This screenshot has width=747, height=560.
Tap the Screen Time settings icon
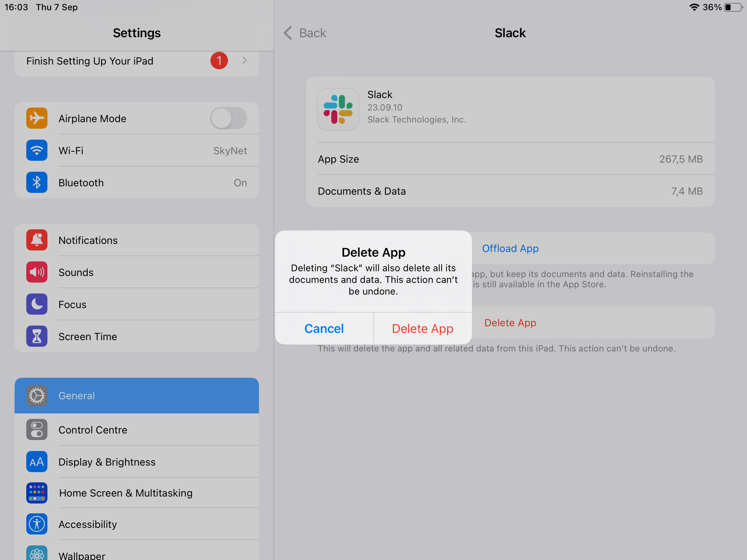coord(36,337)
